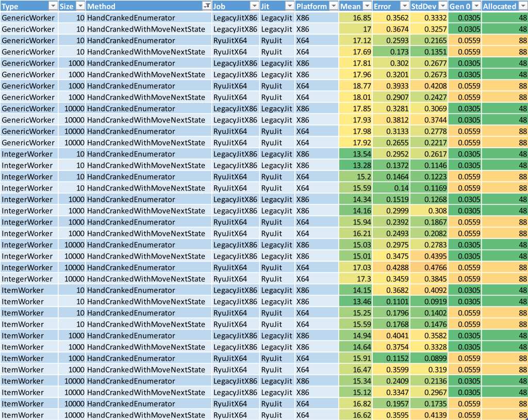Click RyuJitX64 in the row with Mean 17.98

[x=230, y=132]
